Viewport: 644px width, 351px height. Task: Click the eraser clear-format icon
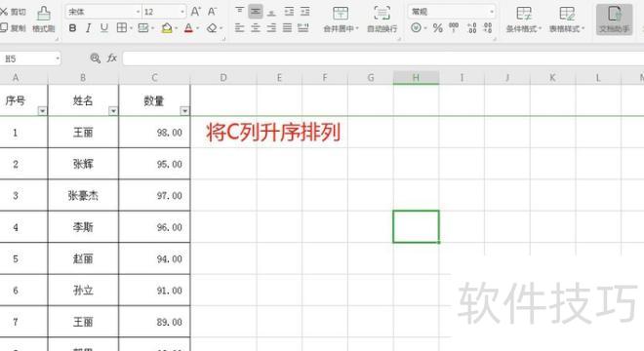click(x=212, y=28)
